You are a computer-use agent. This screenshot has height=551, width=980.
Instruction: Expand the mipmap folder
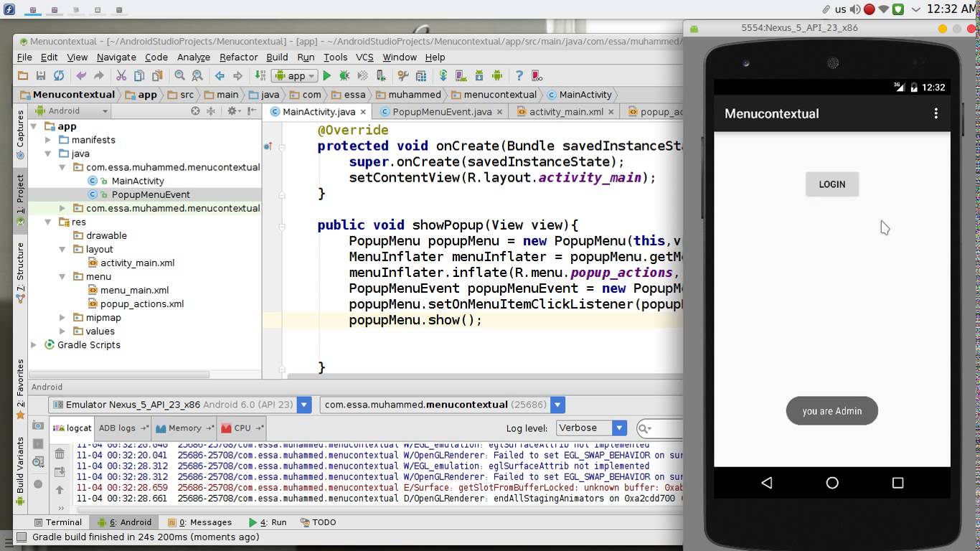click(62, 317)
